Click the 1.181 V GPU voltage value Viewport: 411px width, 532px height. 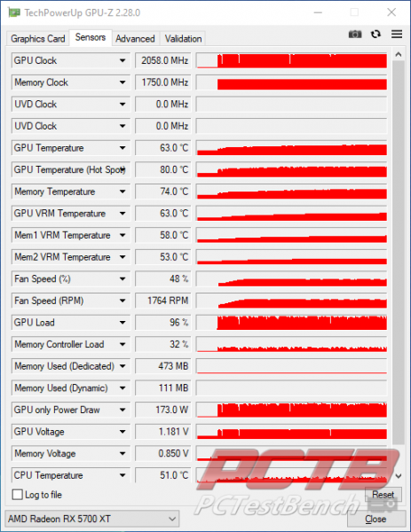coord(163,432)
